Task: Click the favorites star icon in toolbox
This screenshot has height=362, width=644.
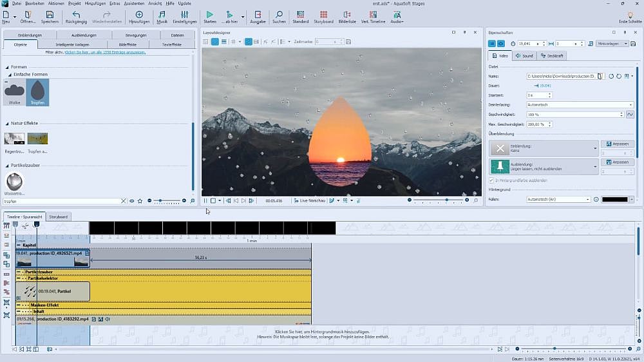Action: coord(140,201)
